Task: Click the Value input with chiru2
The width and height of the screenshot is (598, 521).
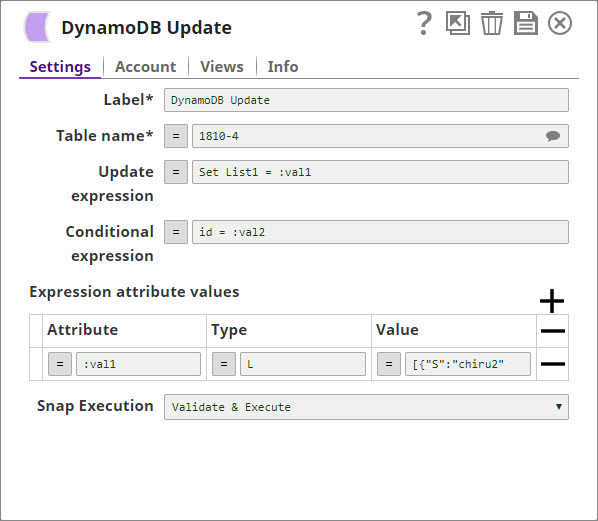Action: click(468, 364)
